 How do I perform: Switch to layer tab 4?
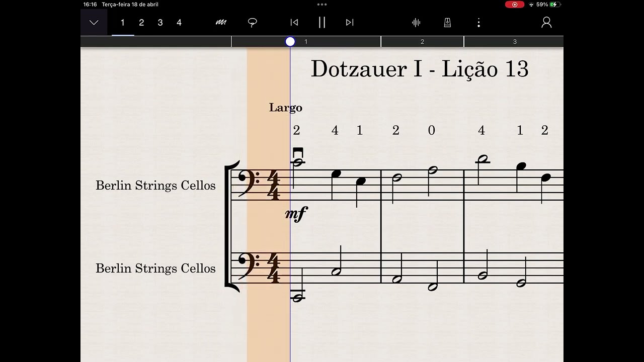[179, 23]
